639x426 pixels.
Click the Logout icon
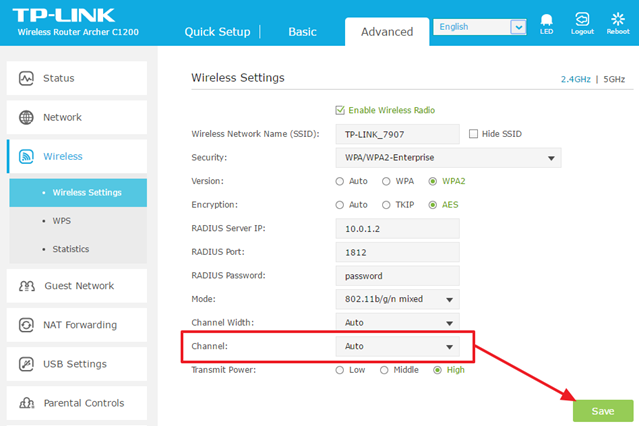click(x=582, y=19)
